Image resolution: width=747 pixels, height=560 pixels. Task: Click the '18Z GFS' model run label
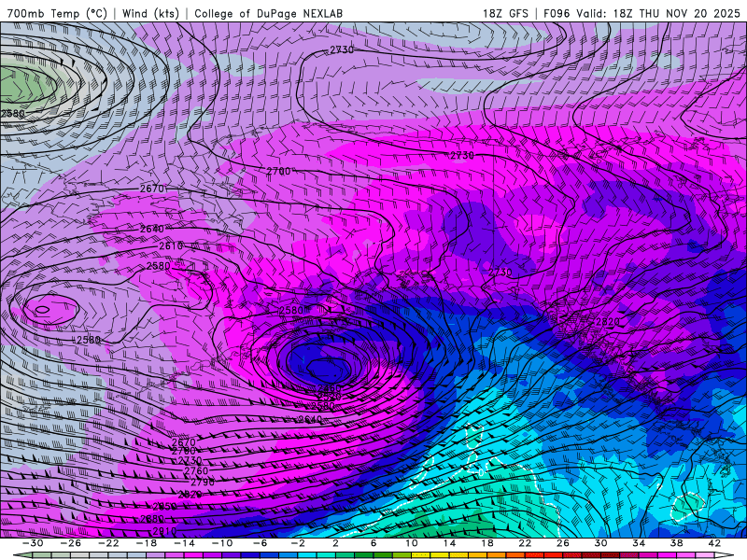(x=505, y=14)
